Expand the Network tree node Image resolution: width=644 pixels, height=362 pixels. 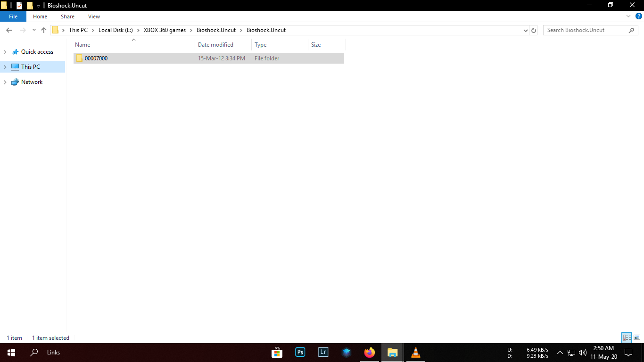click(5, 82)
